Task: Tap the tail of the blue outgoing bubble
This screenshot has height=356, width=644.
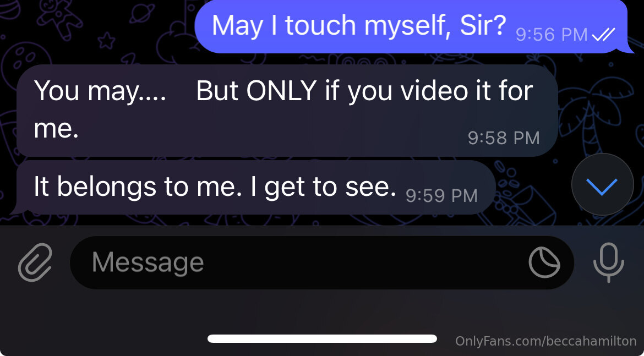Action: point(629,47)
